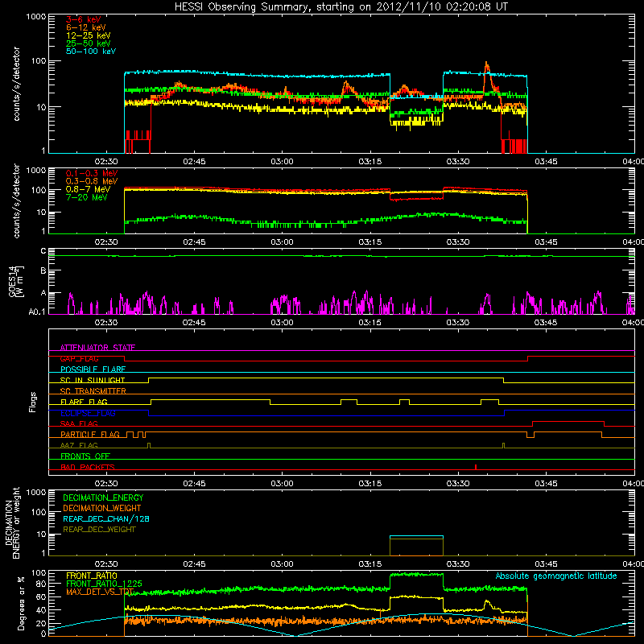Select the GAP_FLAG label
Image resolution: width=644 pixels, height=644 pixels.
coord(79,358)
